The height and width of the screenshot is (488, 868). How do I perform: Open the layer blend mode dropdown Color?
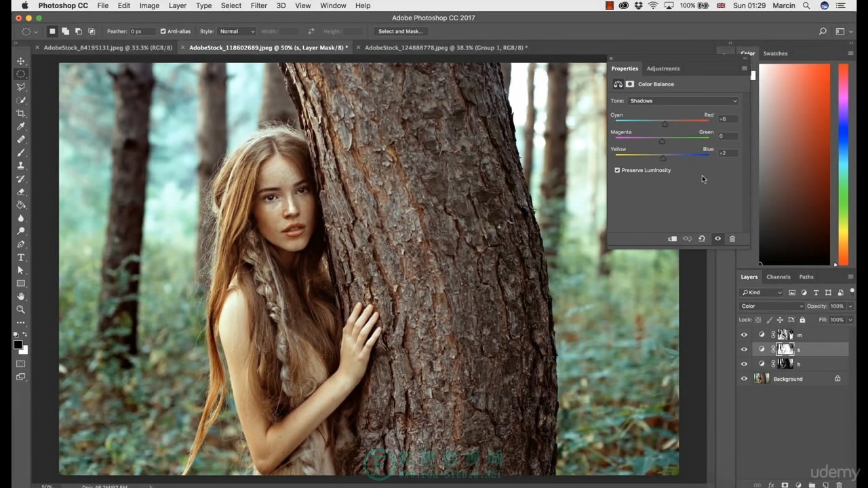tap(771, 306)
